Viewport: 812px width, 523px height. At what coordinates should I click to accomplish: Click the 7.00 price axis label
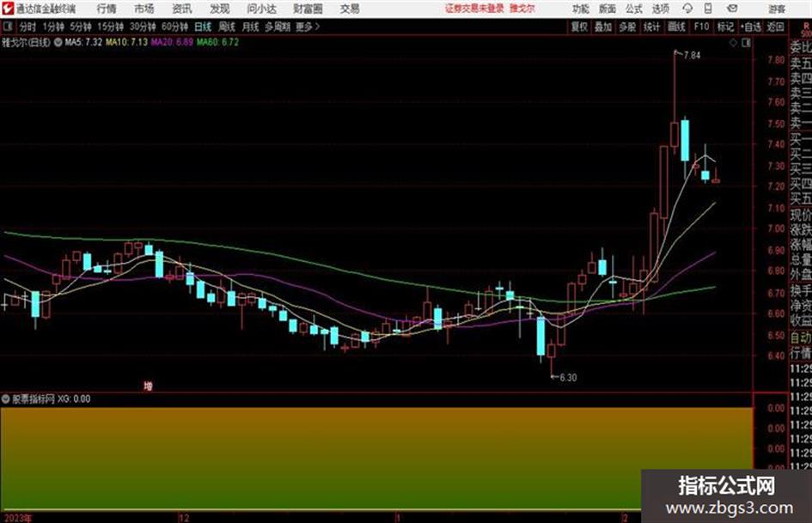point(776,228)
